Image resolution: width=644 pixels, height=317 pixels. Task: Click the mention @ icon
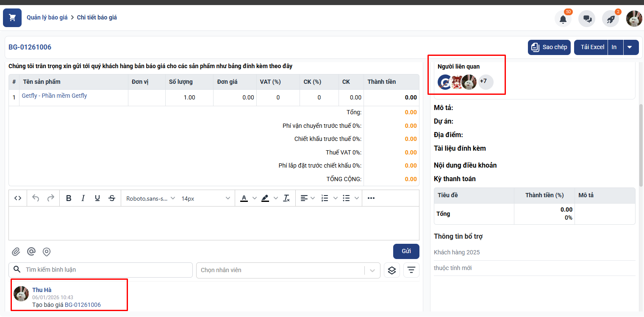(31, 252)
